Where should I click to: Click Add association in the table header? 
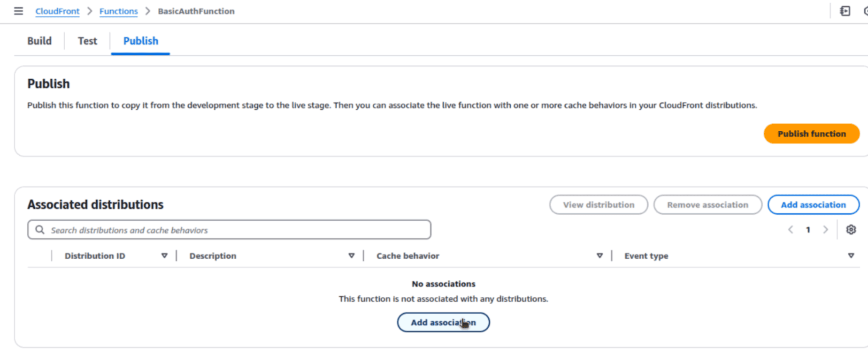coord(813,205)
